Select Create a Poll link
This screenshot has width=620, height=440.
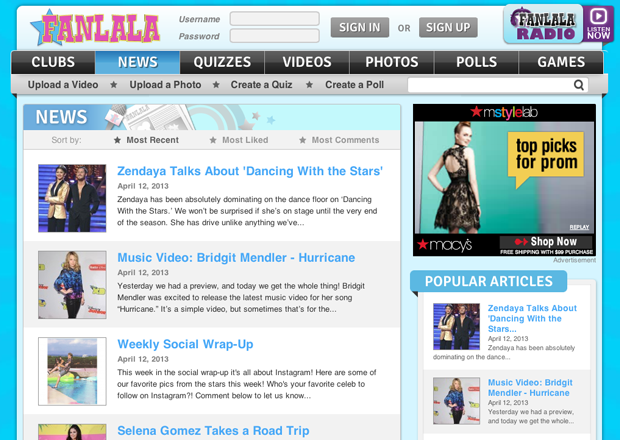[354, 85]
